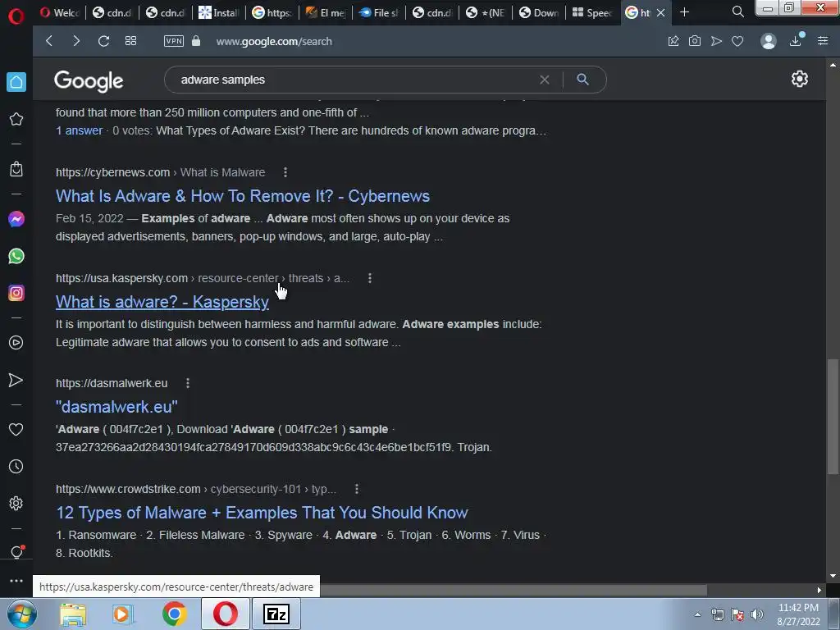Click the horizontal scrollbar right arrow
The height and width of the screenshot is (630, 840).
tap(819, 590)
